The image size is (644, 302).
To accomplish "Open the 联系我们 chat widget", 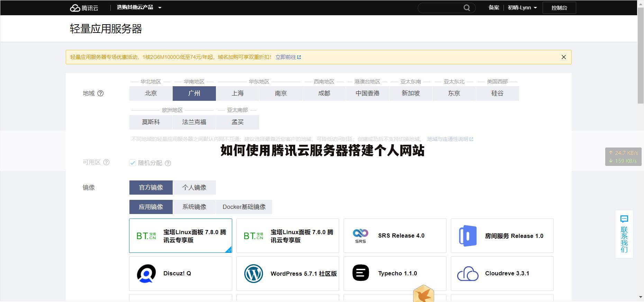I will tap(624, 234).
